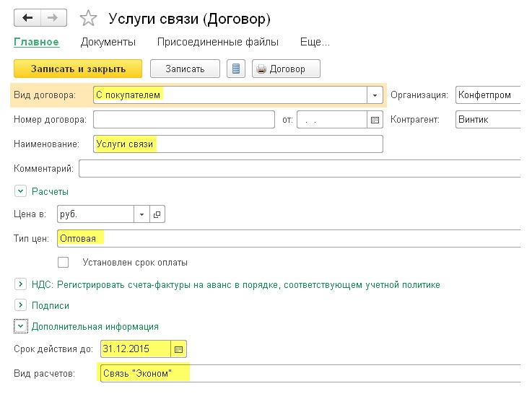Open calendar for Срок действия до date
This screenshot has height=394, width=532.
point(178,349)
